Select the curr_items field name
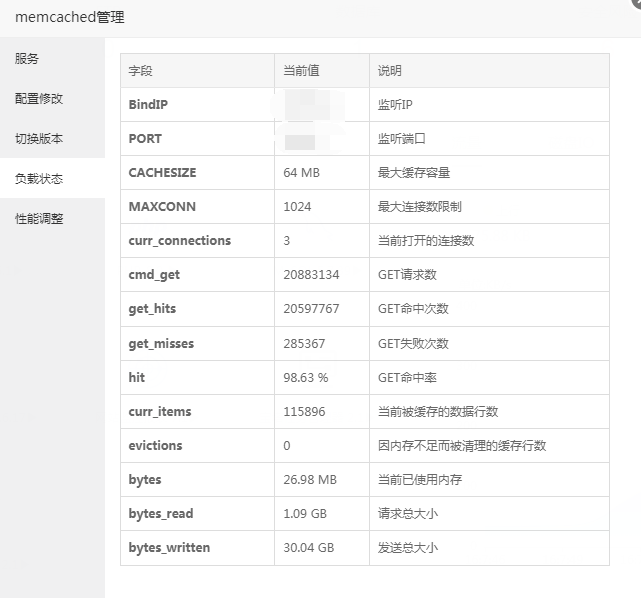Screen dimensions: 641x598 pos(160,412)
